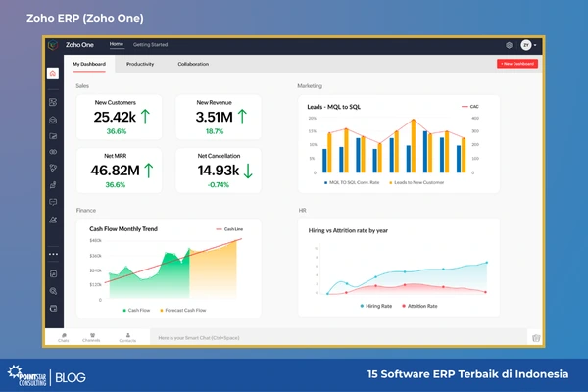Toggle the Forecast Cash Flow legend entry
Image resolution: width=588 pixels, height=392 pixels.
coord(183,311)
